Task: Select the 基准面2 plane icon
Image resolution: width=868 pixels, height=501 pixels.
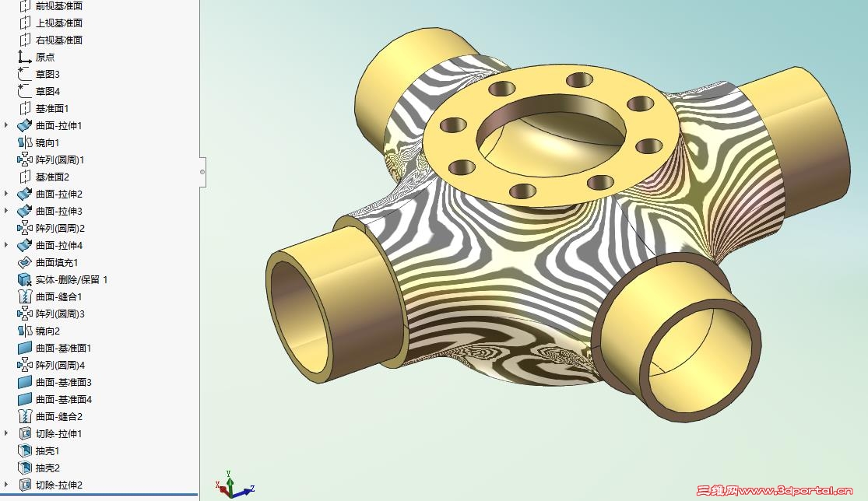Action: (25, 177)
